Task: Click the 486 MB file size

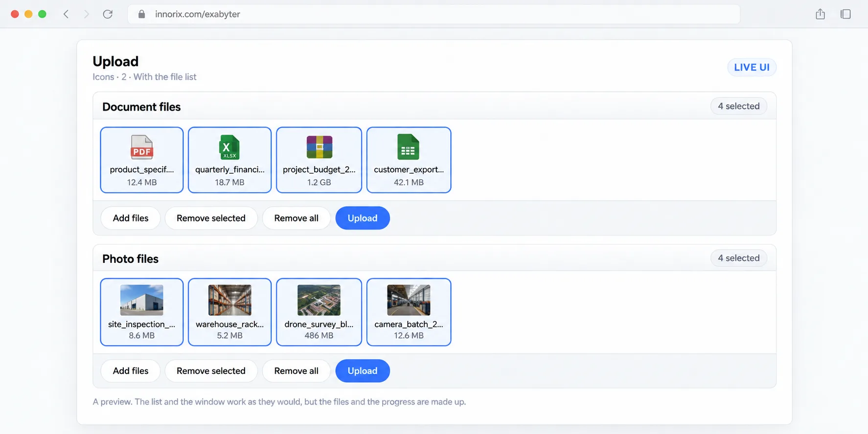Action: pyautogui.click(x=319, y=335)
